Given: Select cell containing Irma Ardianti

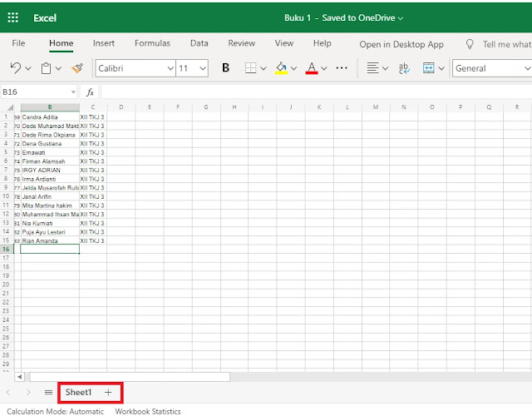Looking at the screenshot, I should [x=50, y=179].
